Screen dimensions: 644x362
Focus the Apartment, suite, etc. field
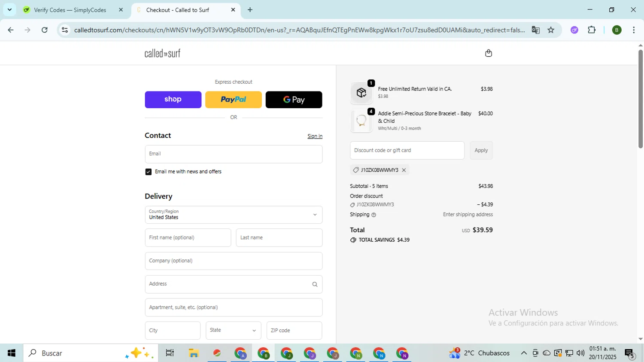tap(234, 307)
